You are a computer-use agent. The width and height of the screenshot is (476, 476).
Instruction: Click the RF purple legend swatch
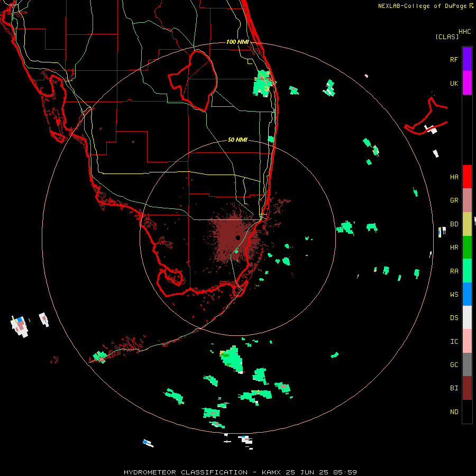[x=467, y=59]
